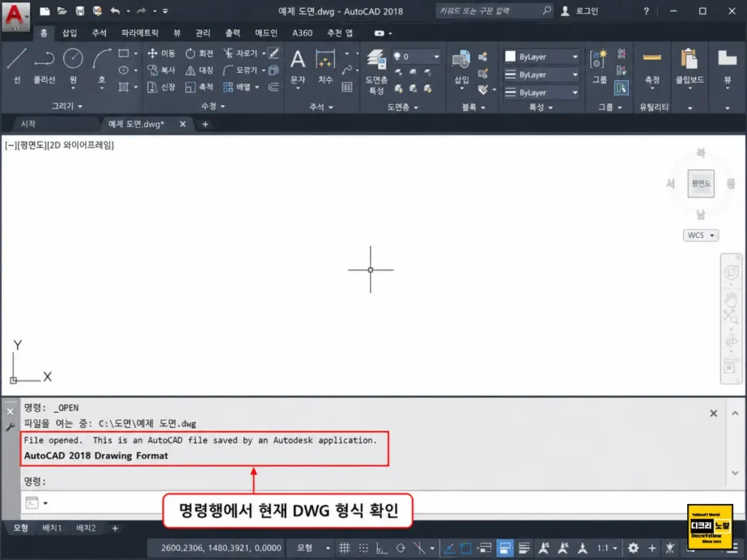Open workspace settings gear in status bar
The height and width of the screenshot is (560, 747).
(x=632, y=548)
